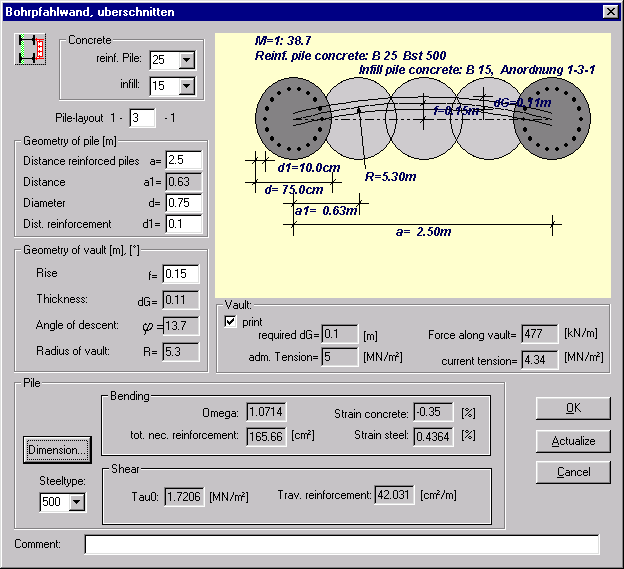Click the Geometry of vault group label
Screen dimensions: 624x569
(x=81, y=250)
